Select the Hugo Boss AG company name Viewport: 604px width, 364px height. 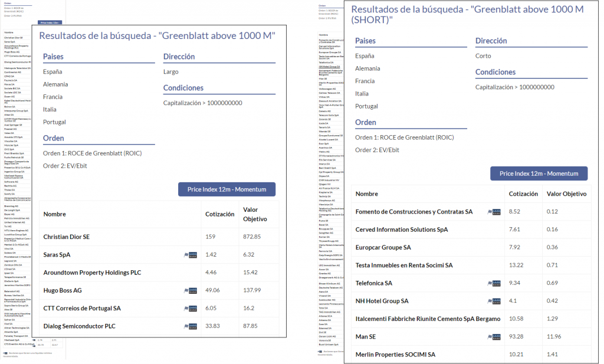coord(63,290)
